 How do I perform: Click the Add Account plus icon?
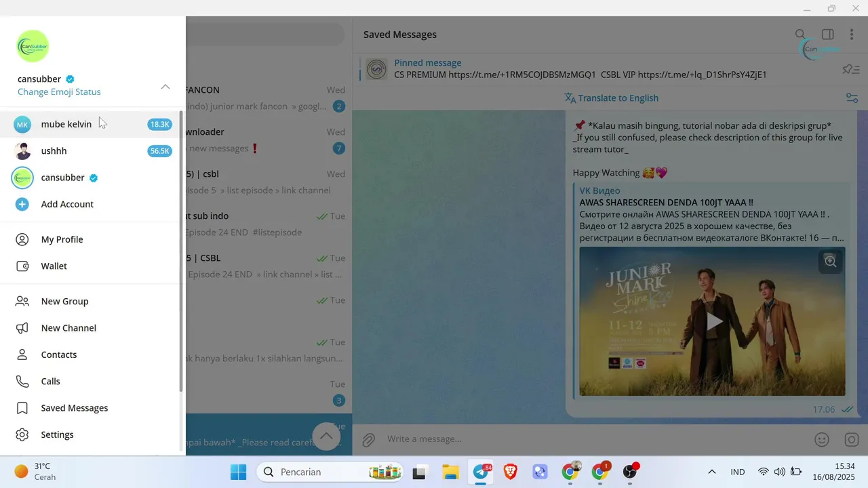(x=22, y=204)
